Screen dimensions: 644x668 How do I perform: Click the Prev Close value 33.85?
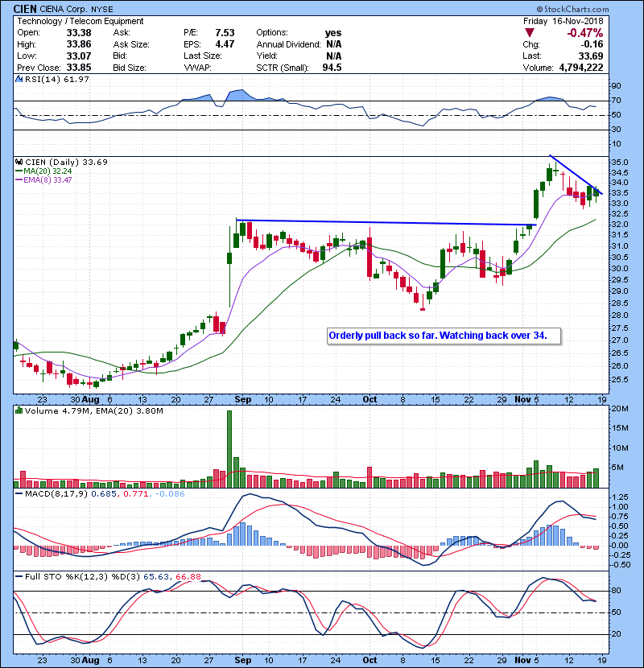coord(79,68)
